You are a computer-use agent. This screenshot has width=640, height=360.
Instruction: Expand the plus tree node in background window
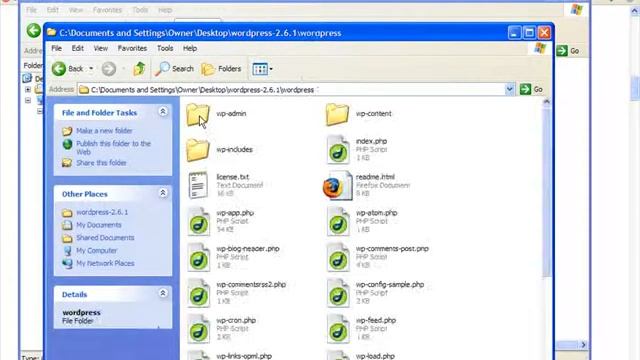28,89
